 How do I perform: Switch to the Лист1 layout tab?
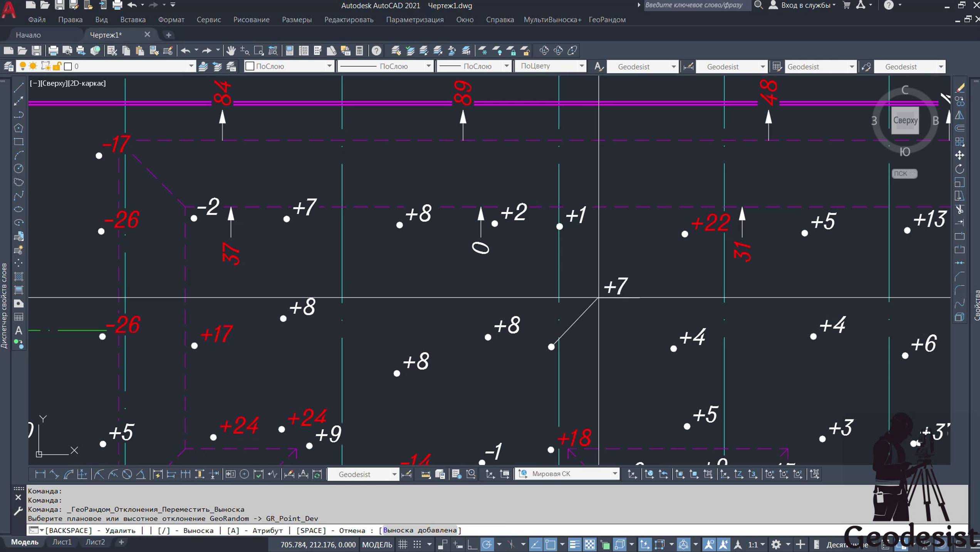(62, 542)
